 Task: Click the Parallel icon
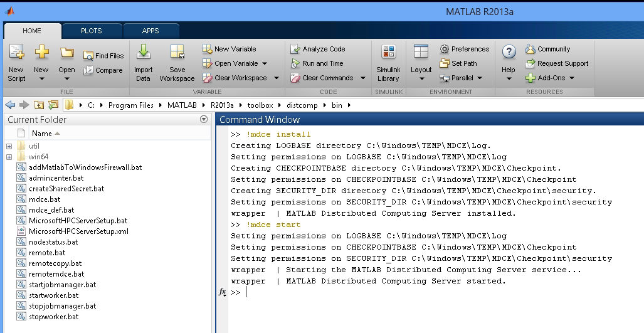pyautogui.click(x=445, y=78)
